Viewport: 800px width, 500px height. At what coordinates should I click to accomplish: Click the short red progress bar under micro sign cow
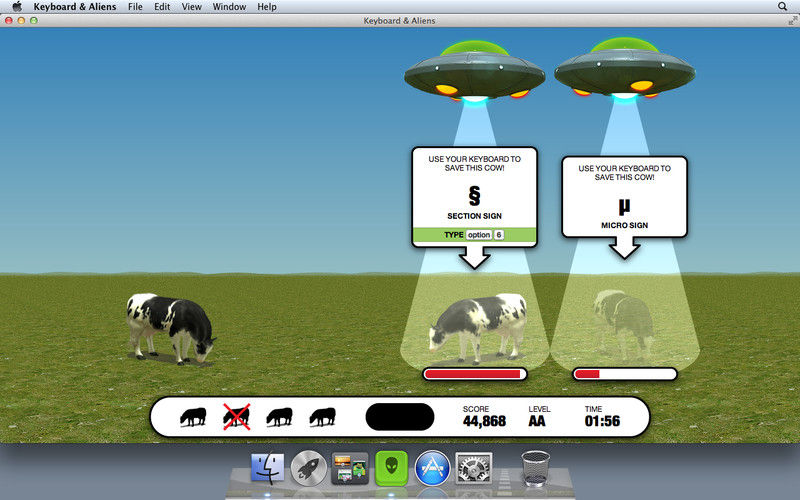[x=624, y=374]
